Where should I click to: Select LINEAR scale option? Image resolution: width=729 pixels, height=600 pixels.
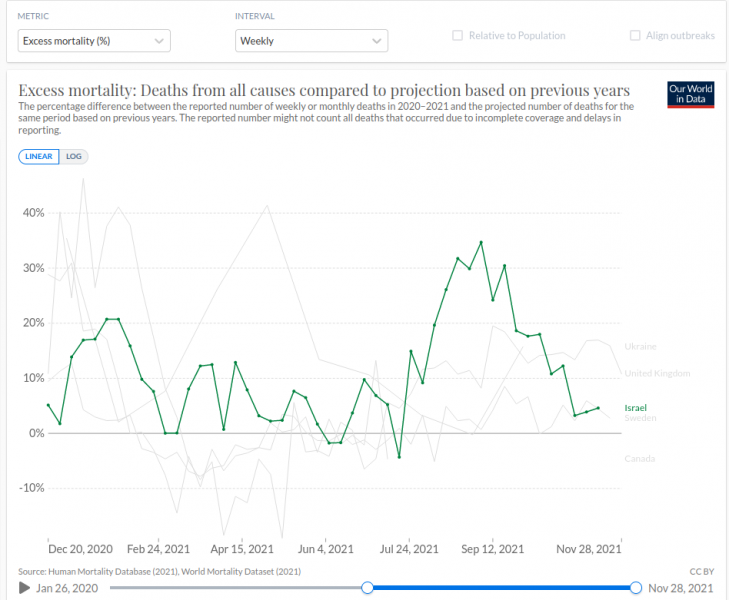click(x=38, y=156)
